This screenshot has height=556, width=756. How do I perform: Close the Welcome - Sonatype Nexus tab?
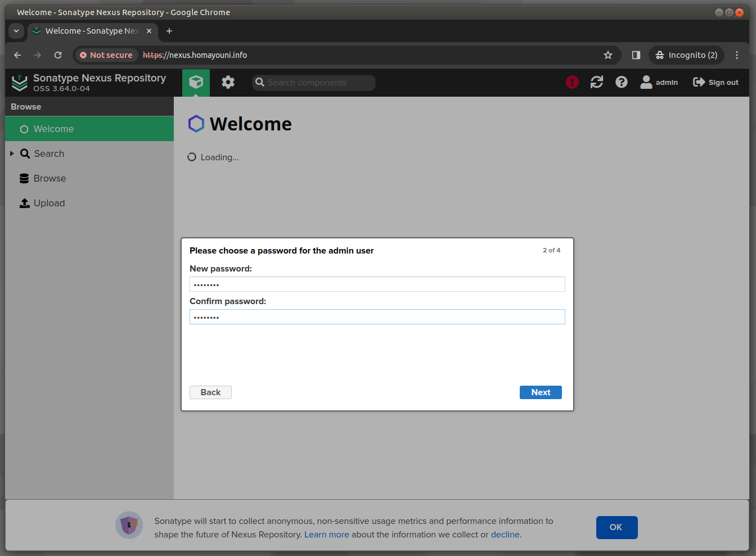tap(149, 31)
